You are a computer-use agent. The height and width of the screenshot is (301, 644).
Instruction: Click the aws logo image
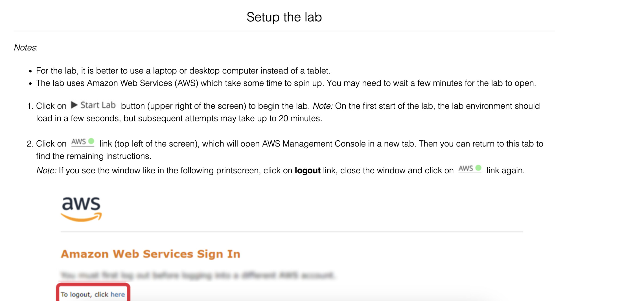[81, 209]
